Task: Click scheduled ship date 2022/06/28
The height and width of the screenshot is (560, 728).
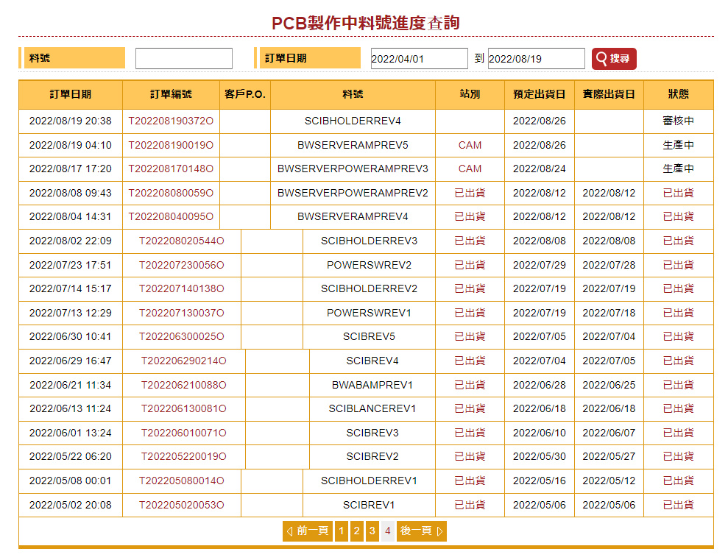Action: 540,385
